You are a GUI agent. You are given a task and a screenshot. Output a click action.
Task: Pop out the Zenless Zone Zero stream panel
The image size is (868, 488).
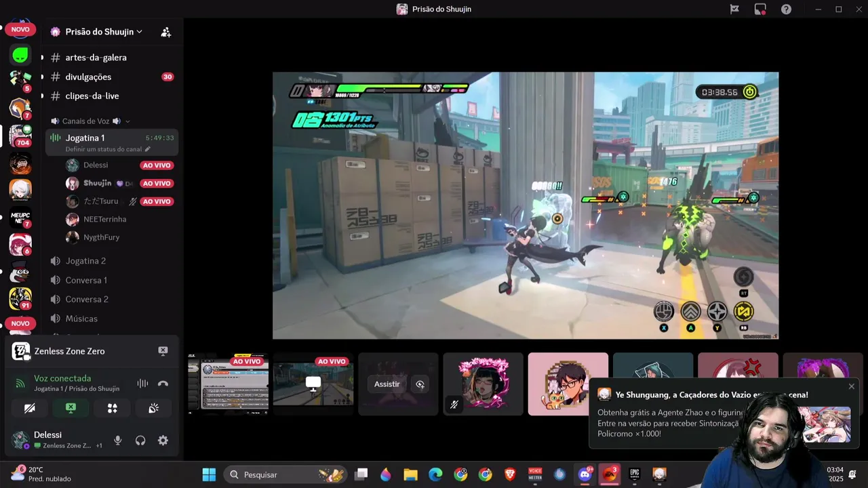click(163, 350)
